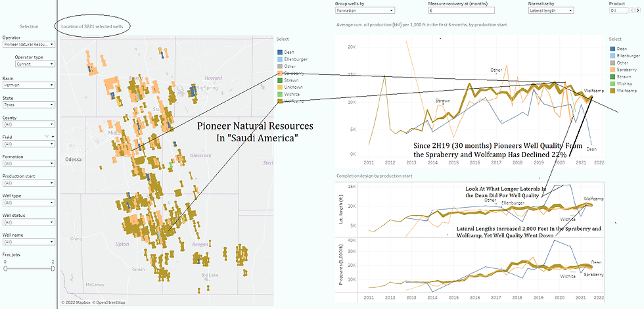644x309 pixels.
Task: Click the "Location of 3221 selected wells" text
Action: click(x=93, y=26)
